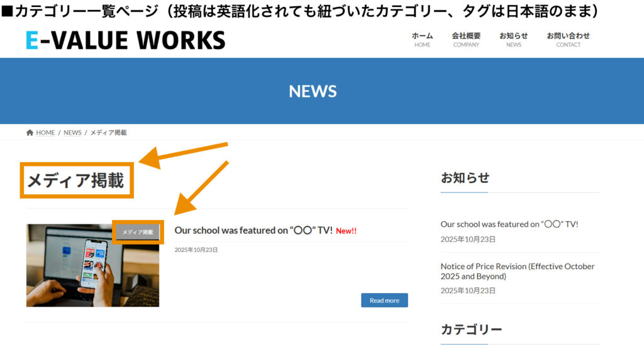Click the large メディア掲載 page heading
The width and height of the screenshot is (644, 354).
tap(75, 181)
